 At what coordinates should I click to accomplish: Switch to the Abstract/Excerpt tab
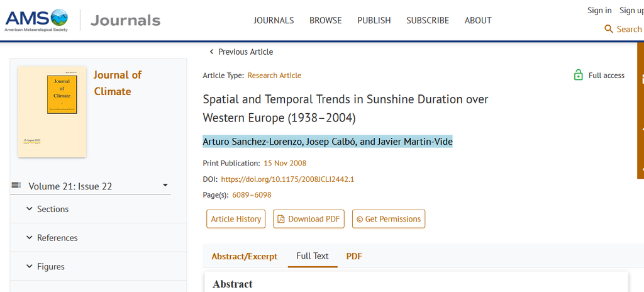click(x=244, y=256)
